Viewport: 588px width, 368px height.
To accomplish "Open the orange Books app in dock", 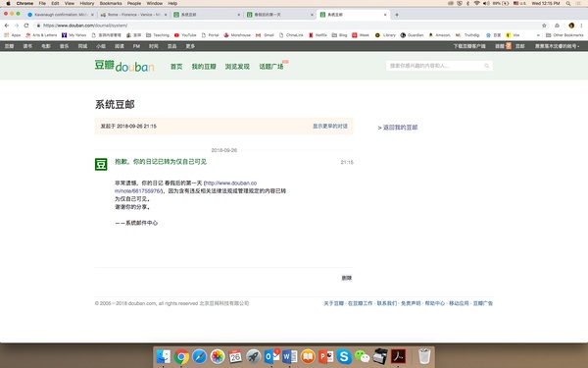I will click(x=308, y=356).
